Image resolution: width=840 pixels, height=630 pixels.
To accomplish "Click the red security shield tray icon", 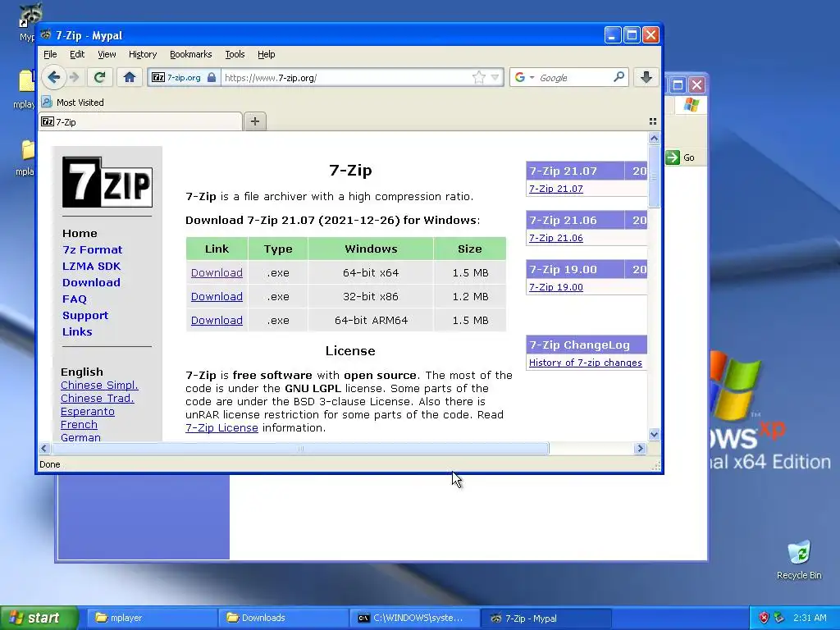I will [764, 619].
